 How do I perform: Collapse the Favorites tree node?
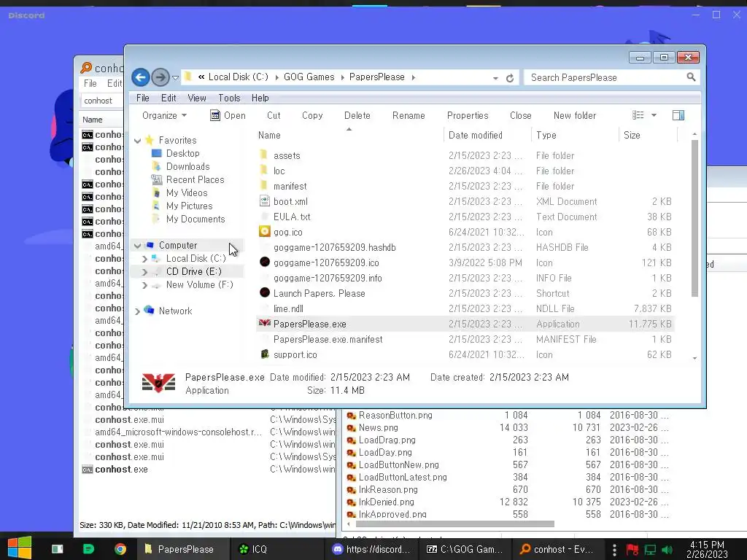click(x=138, y=141)
